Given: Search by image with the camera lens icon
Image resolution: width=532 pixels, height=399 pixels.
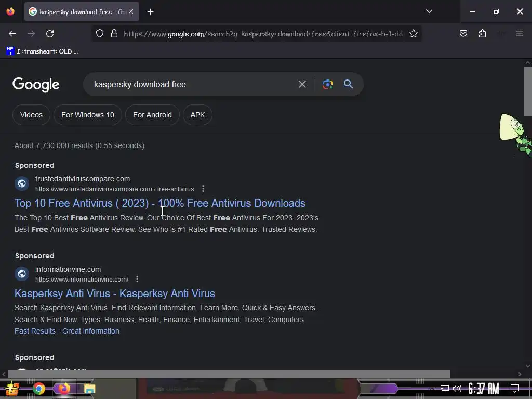Looking at the screenshot, I should tap(327, 84).
